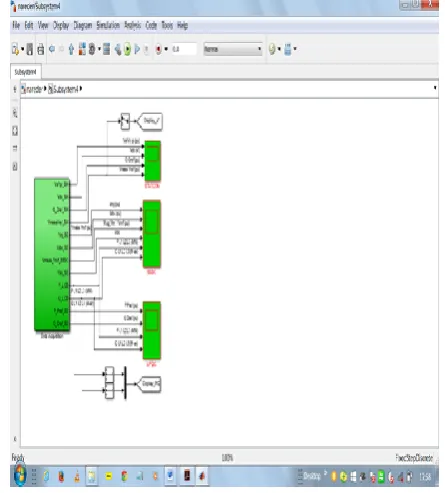Click the Image palette icon
This screenshot has height=493, width=445.
click(15, 166)
